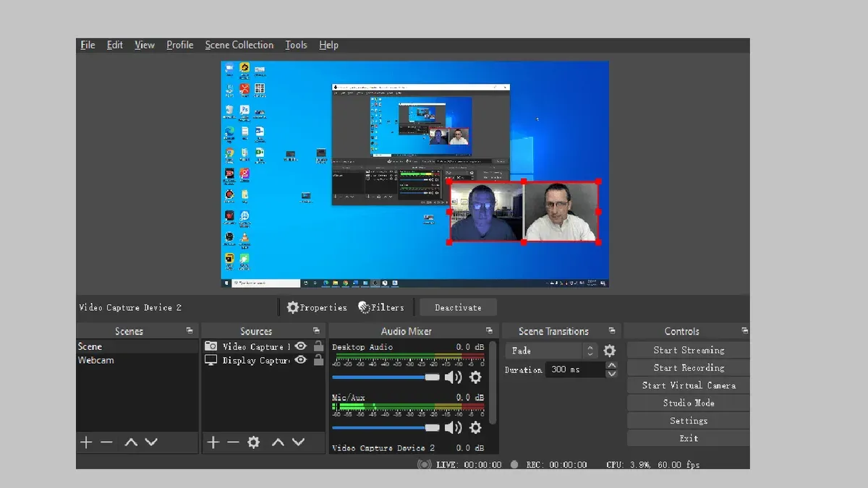The width and height of the screenshot is (868, 488).
Task: Adjust Desktop Audio volume slider
Action: coord(386,377)
